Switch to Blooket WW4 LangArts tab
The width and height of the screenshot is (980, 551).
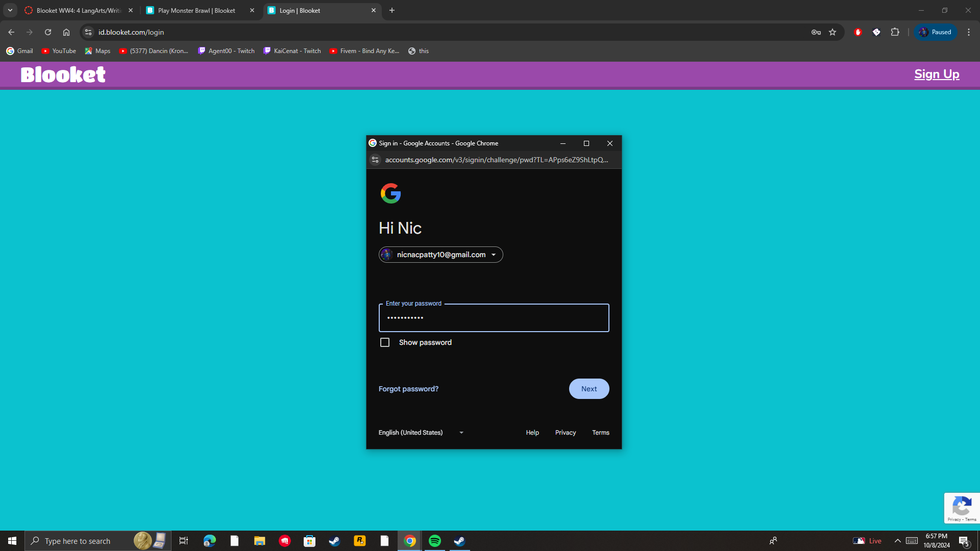tap(79, 10)
